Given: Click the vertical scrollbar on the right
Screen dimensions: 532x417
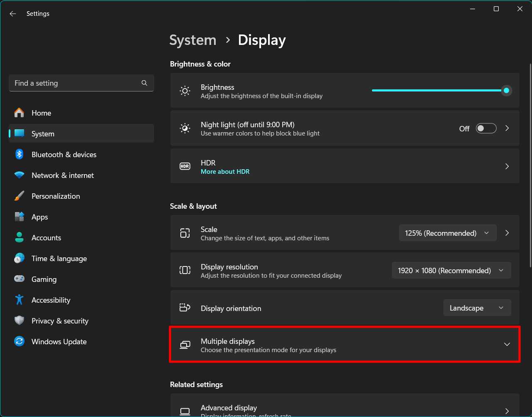Looking at the screenshot, I should tap(530, 165).
